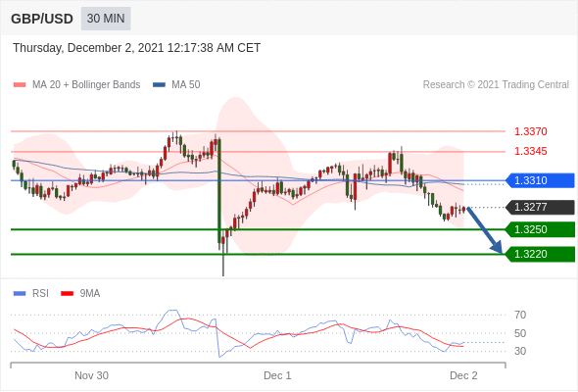The image size is (578, 392).
Task: Click the Research © 2021 Trading Central credit
Action: pos(496,85)
